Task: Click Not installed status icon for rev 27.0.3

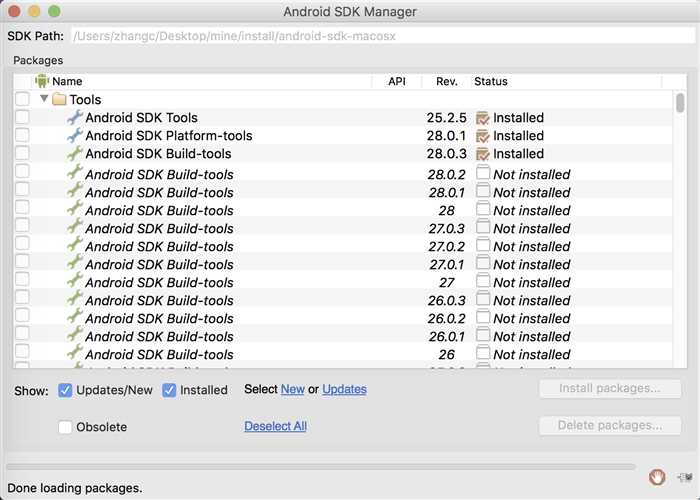Action: point(483,226)
